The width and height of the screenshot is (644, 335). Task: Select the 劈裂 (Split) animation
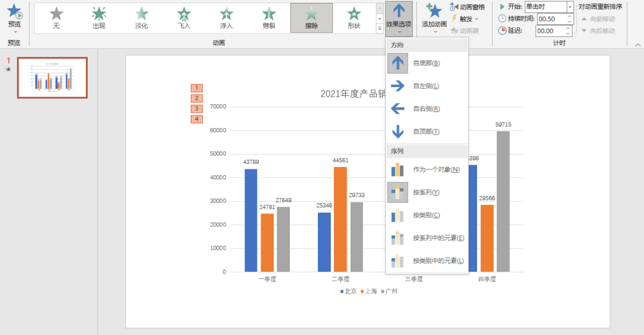point(269,17)
